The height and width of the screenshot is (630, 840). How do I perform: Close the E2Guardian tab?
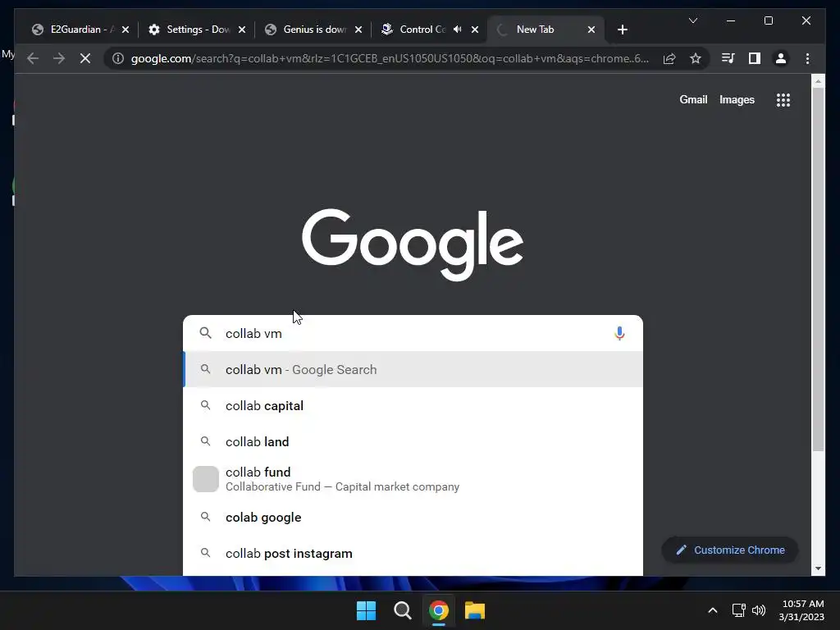tap(126, 30)
